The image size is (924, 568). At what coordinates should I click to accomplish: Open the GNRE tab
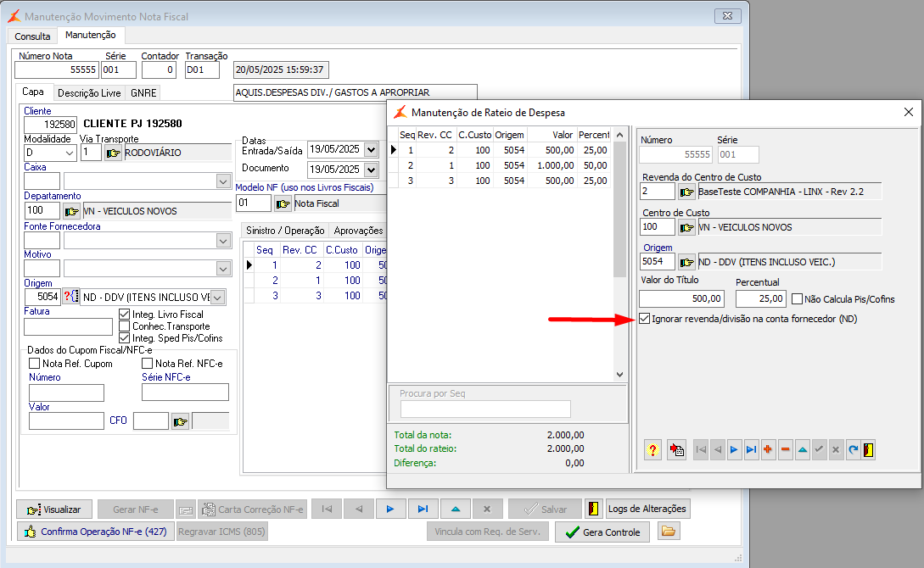[143, 93]
